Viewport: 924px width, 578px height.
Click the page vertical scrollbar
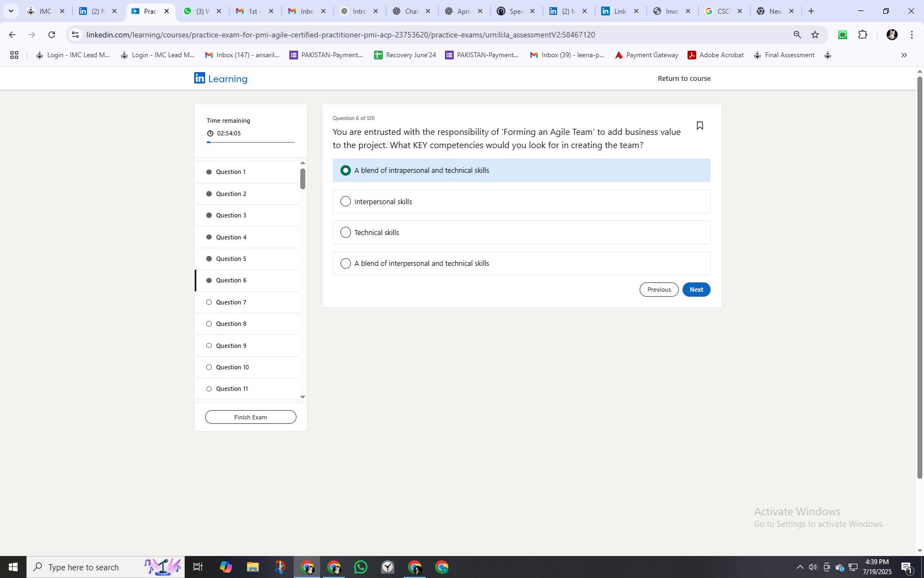[x=919, y=278]
